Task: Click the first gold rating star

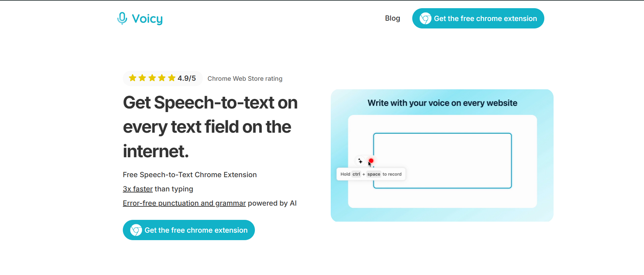Action: point(132,78)
